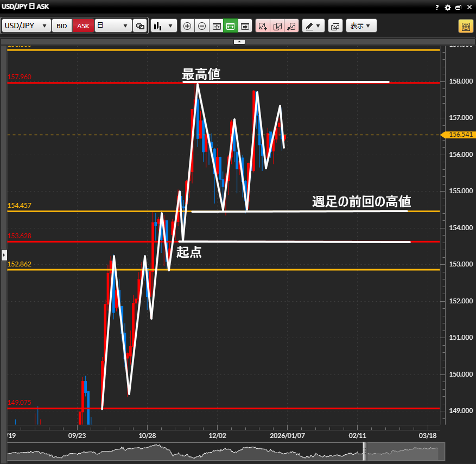The width and height of the screenshot is (476, 464).
Task: Click the add technical indicator icon
Action: 263,26
